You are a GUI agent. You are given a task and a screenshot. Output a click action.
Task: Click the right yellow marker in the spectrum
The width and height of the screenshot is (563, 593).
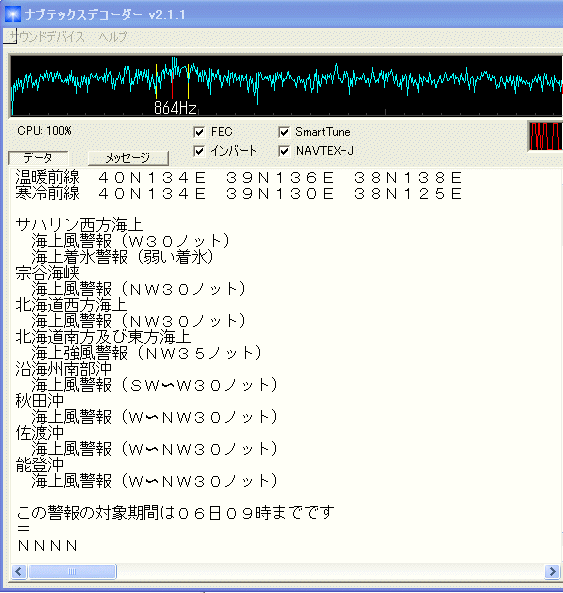coord(188,82)
